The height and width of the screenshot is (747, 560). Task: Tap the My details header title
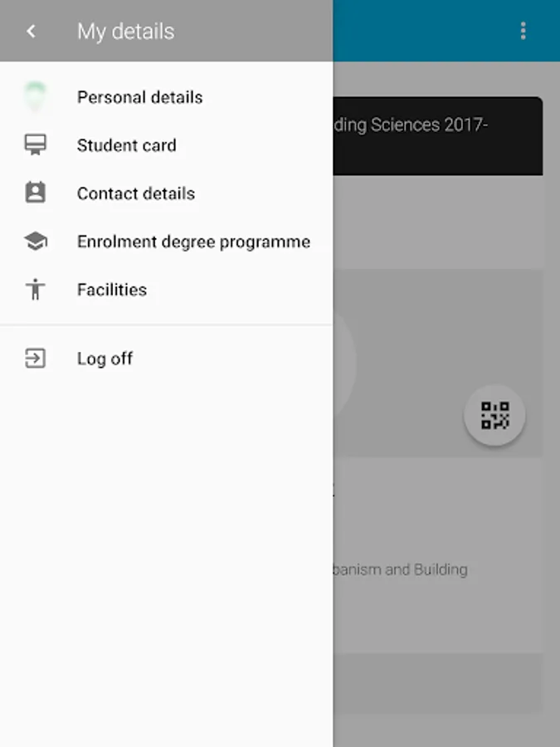[x=126, y=32]
